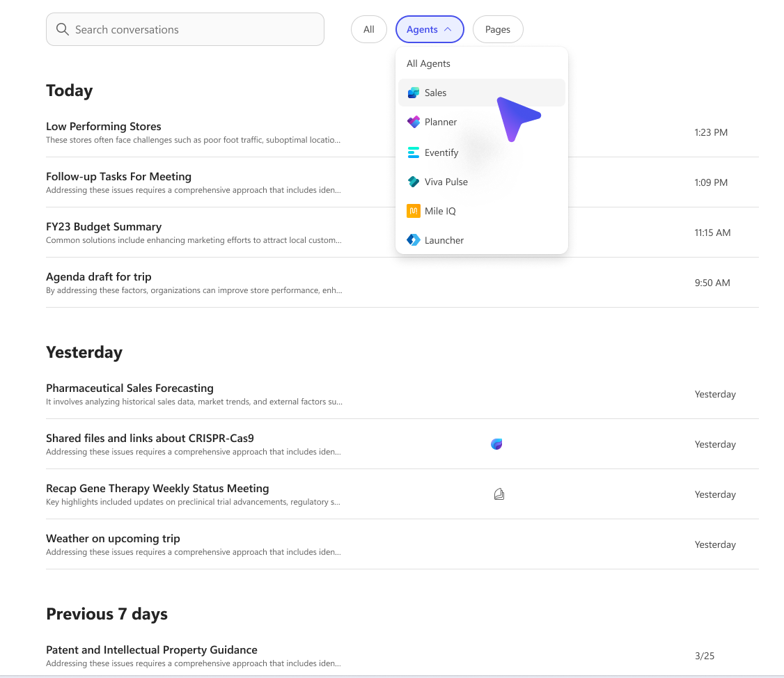The width and height of the screenshot is (784, 678).
Task: Select All Agents in the dropdown
Action: pos(428,63)
